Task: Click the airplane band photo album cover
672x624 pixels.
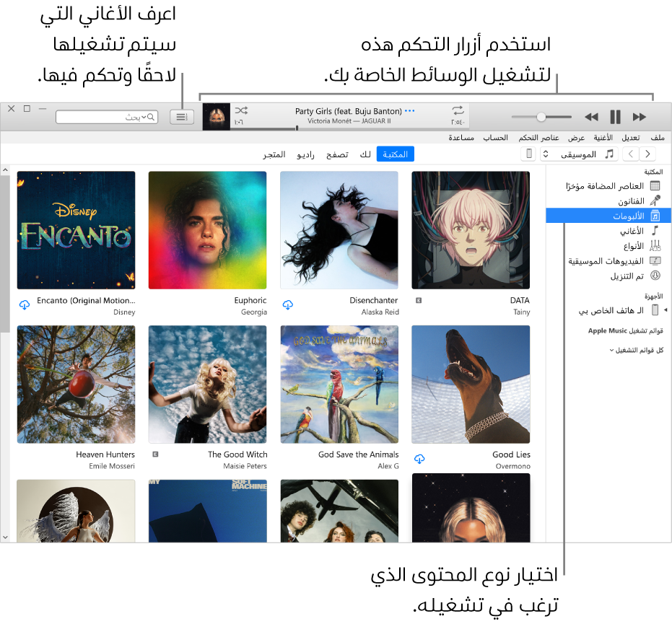Action: point(339,511)
